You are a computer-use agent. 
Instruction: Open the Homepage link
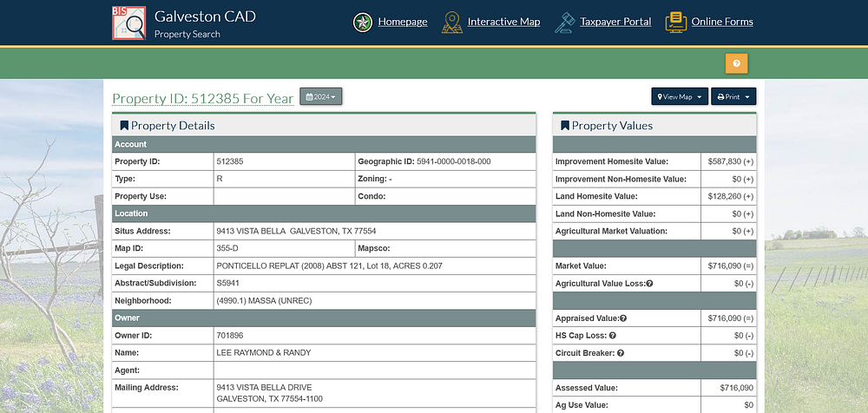click(x=403, y=23)
